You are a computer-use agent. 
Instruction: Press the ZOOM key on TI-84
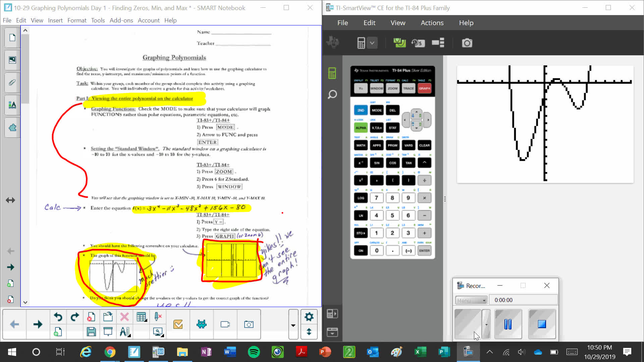(x=392, y=88)
